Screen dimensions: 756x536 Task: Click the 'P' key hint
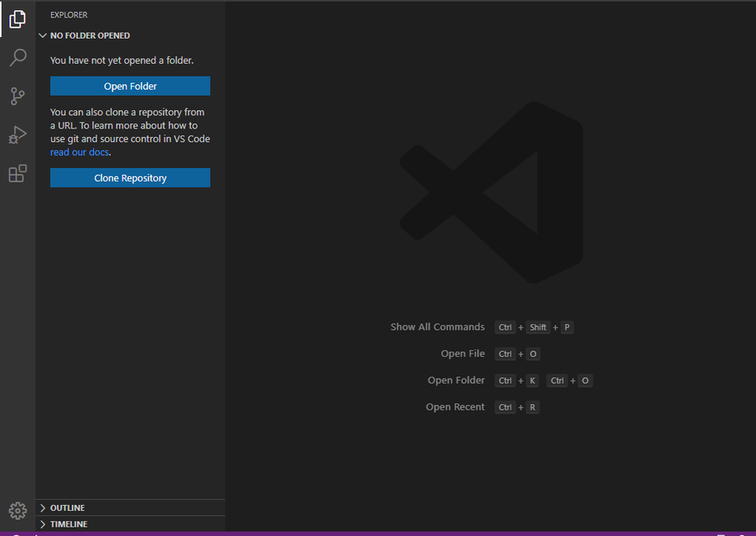[567, 328]
